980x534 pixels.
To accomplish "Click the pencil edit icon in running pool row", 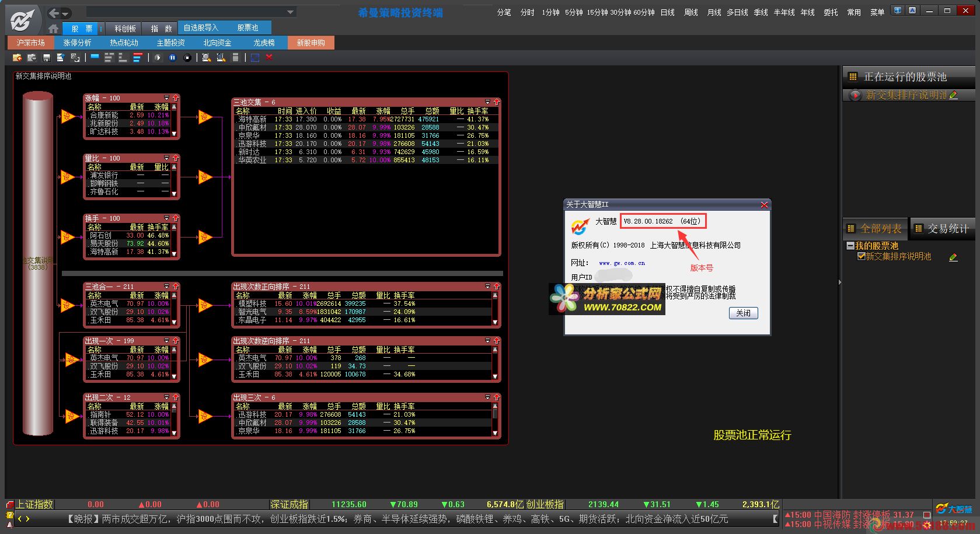I will [953, 95].
